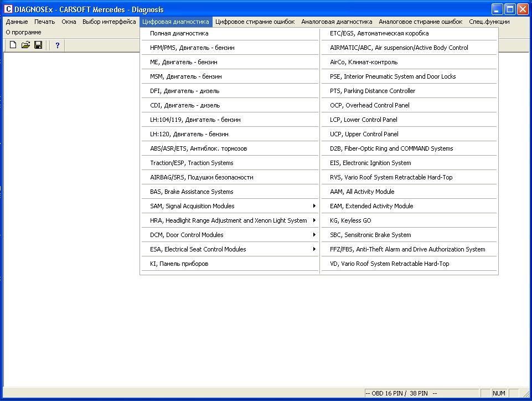Screen dimensions: 532x401
Task: Select D2B, Fiber-Optic Ring entry
Action: pos(409,148)
